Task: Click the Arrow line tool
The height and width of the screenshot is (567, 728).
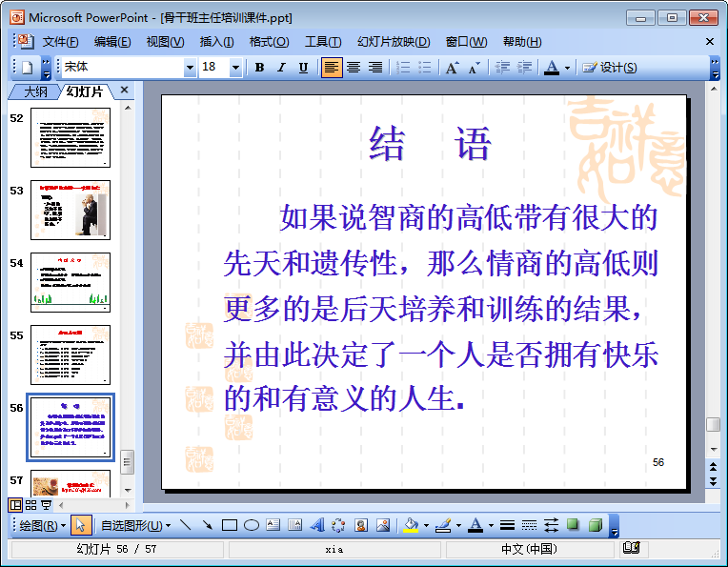Action: (x=207, y=525)
